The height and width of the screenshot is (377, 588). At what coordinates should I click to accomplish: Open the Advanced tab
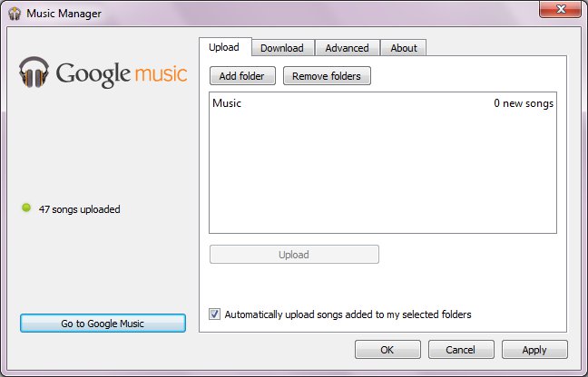click(348, 48)
